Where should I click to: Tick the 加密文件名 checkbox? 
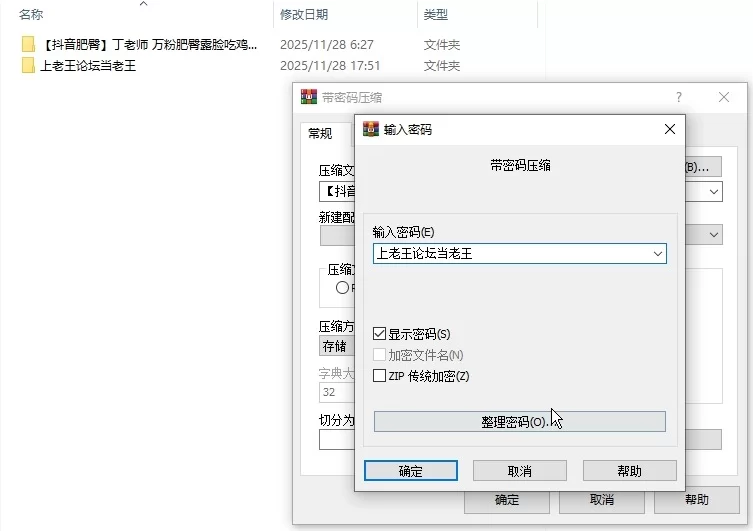tap(379, 355)
